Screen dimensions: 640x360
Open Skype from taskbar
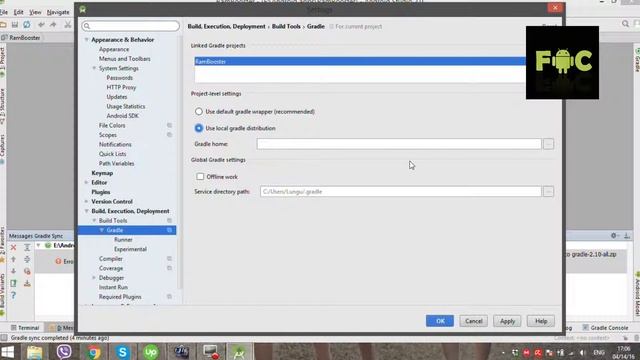tap(122, 352)
